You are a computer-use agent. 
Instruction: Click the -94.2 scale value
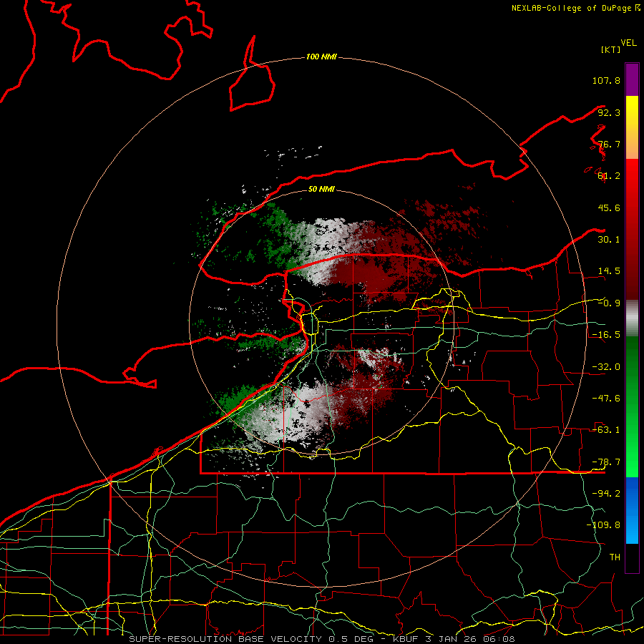[x=606, y=494]
